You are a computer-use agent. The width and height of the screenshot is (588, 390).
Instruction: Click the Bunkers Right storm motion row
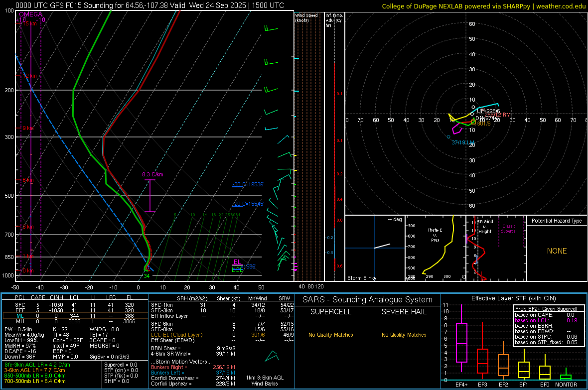coord(193,367)
